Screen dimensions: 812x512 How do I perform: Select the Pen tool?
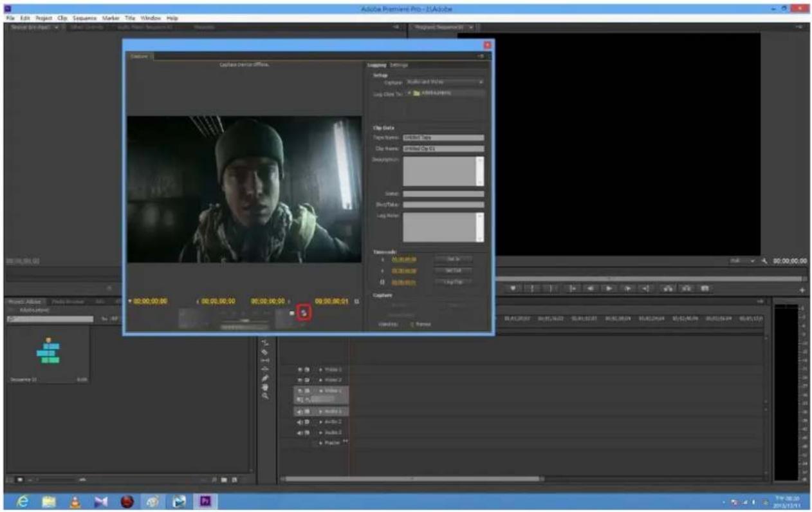pos(264,378)
